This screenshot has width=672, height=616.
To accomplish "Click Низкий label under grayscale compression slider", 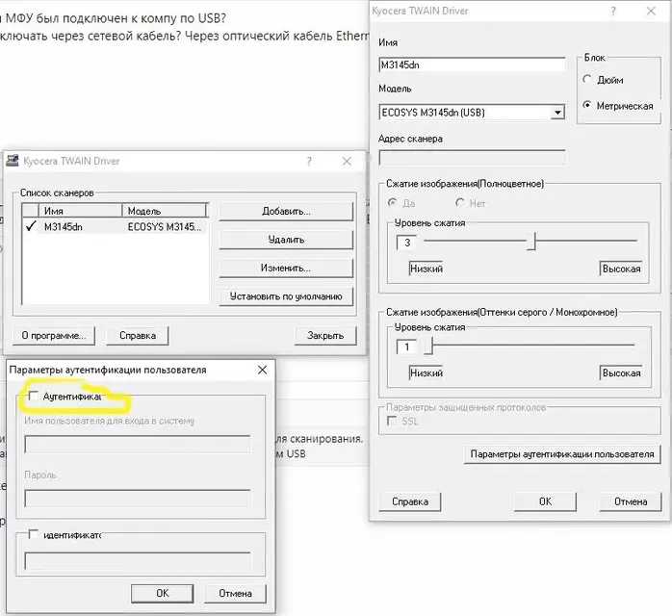I will point(426,372).
